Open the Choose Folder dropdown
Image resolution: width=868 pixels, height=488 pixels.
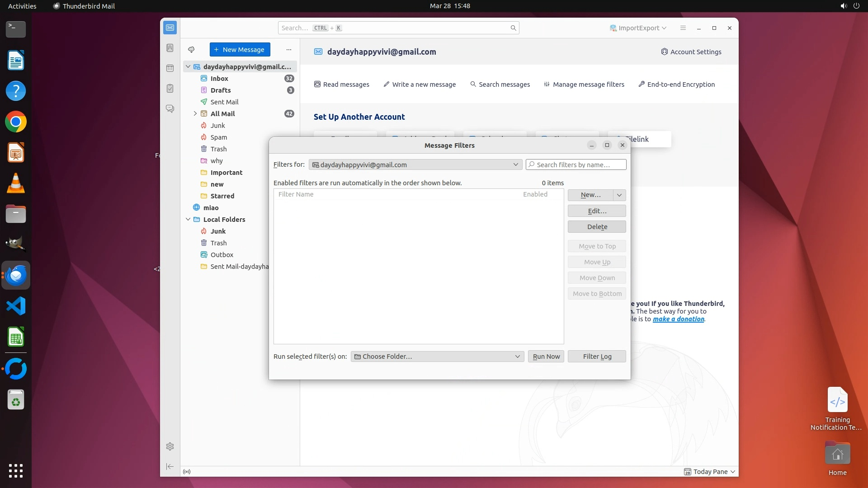tap(437, 357)
